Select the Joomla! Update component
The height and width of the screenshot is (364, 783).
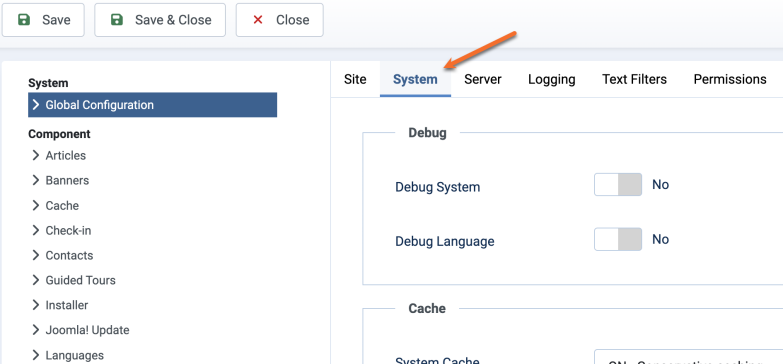(87, 330)
